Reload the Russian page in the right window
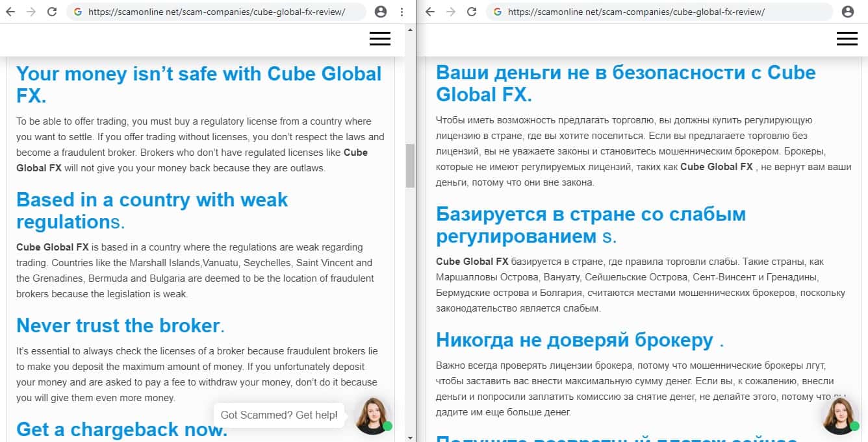Viewport: 868px width, 442px height. point(472,12)
